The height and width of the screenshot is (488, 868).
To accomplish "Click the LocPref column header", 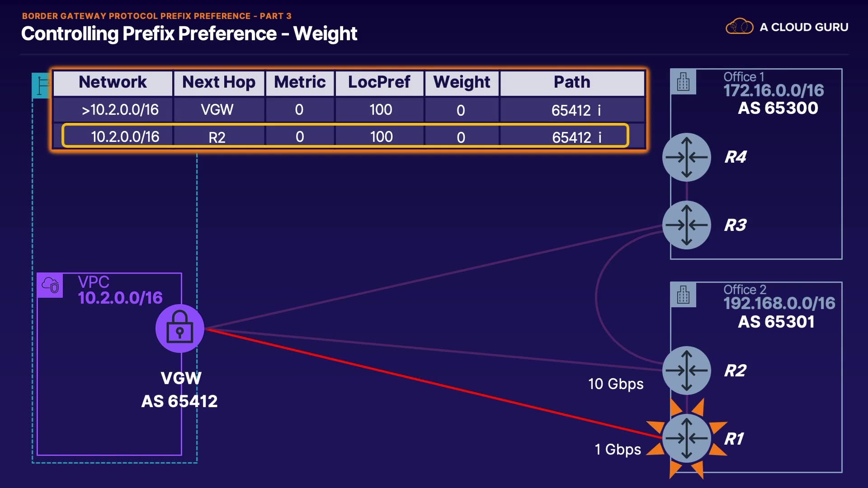I will coord(379,82).
